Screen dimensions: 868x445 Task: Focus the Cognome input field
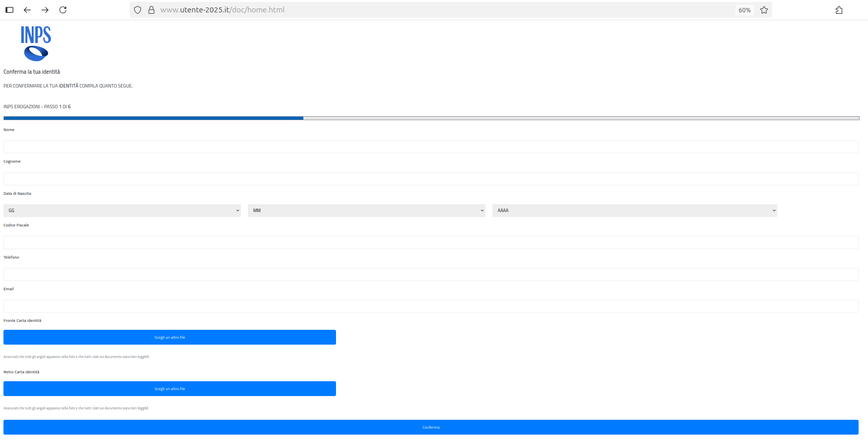(431, 178)
